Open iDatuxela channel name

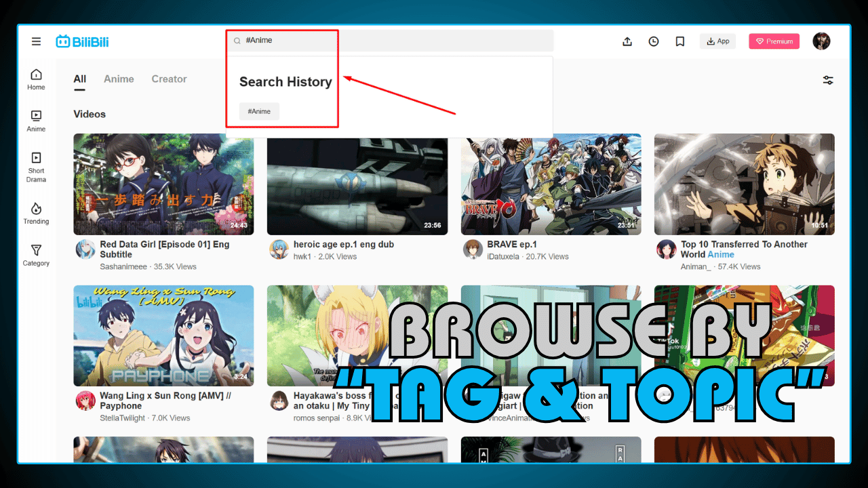point(504,256)
